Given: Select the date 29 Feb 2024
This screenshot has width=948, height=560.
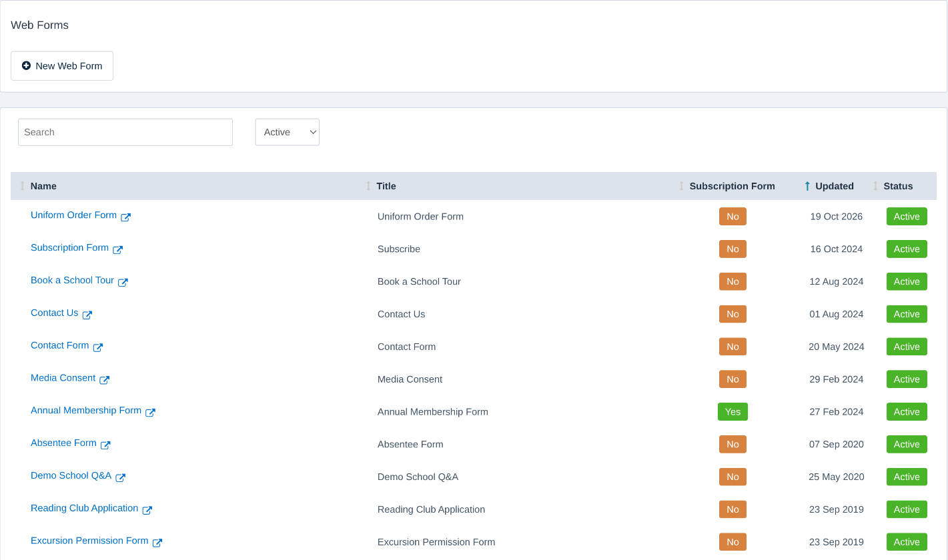Looking at the screenshot, I should pos(837,379).
